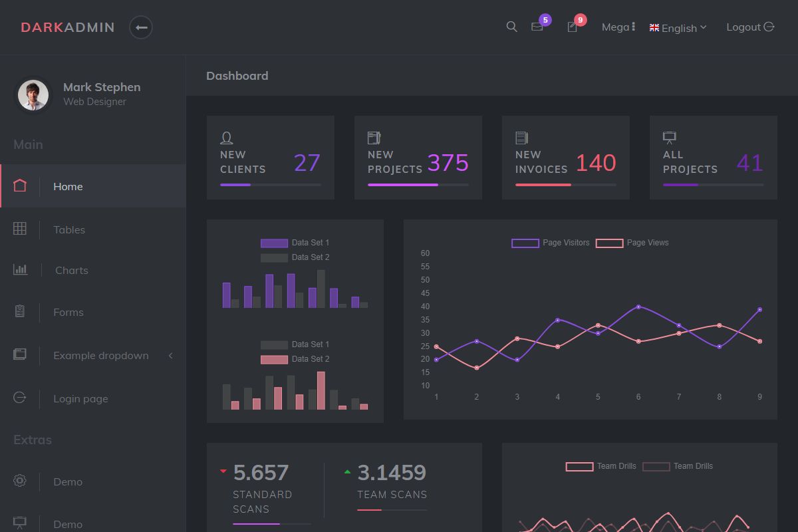Open the second Demo sidebar link
The height and width of the screenshot is (532, 798).
(x=68, y=524)
